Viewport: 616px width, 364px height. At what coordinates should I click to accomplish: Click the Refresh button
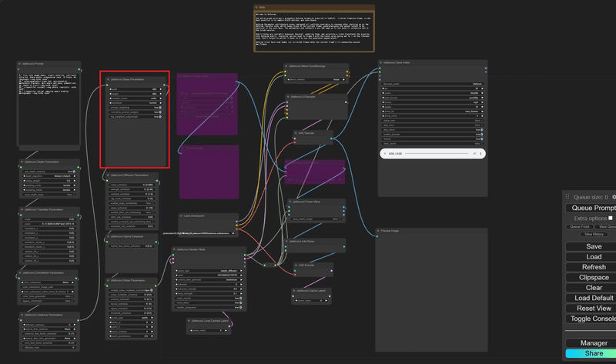click(591, 267)
